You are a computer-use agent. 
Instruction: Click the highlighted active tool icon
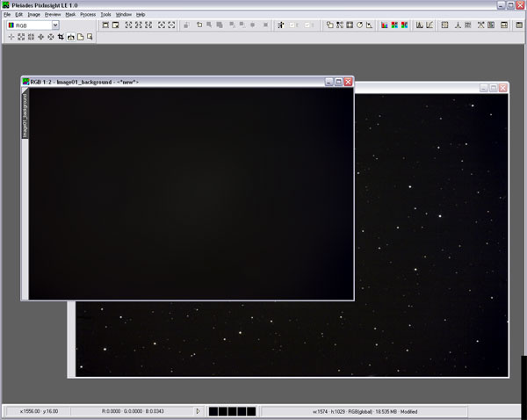click(x=70, y=37)
